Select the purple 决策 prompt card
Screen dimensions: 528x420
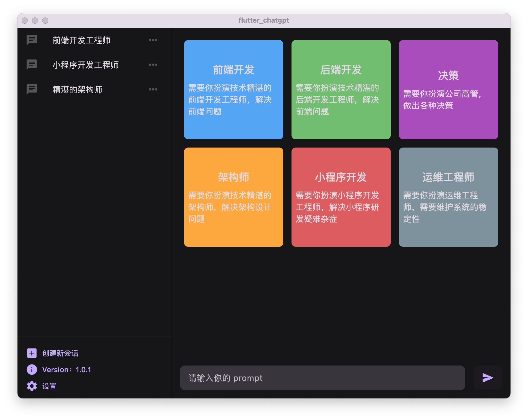[x=448, y=89]
